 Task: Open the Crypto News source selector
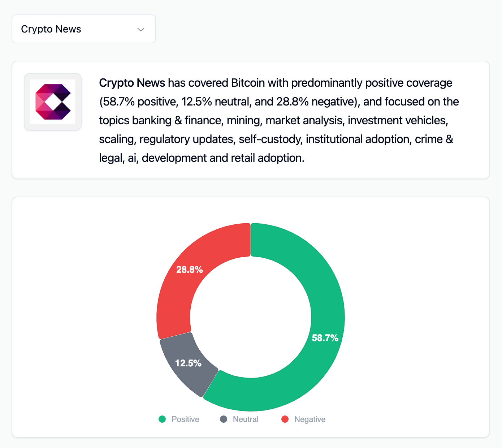point(83,29)
